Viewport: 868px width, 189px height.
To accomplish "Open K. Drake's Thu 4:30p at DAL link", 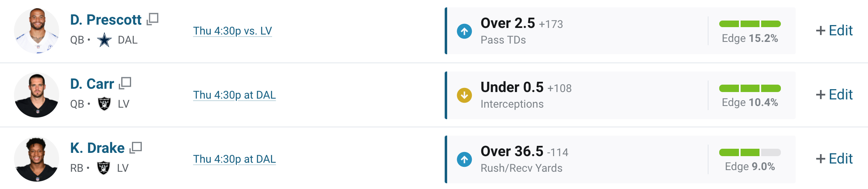I will (x=234, y=159).
